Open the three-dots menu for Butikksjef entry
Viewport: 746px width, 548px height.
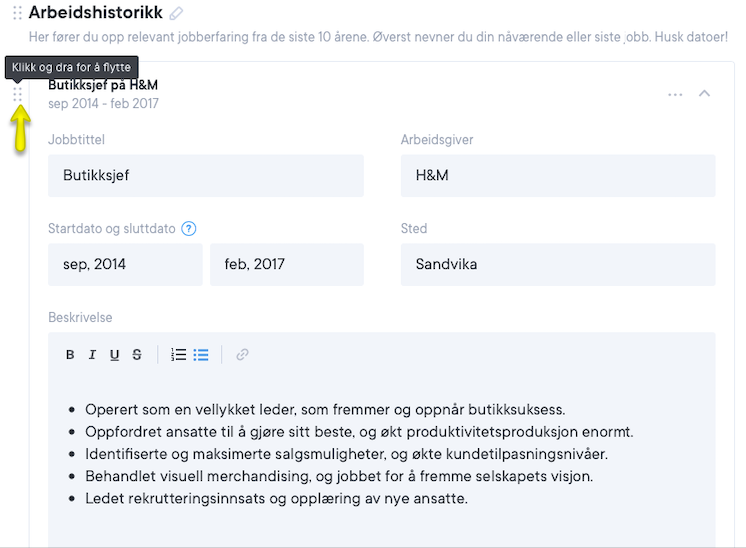(675, 94)
